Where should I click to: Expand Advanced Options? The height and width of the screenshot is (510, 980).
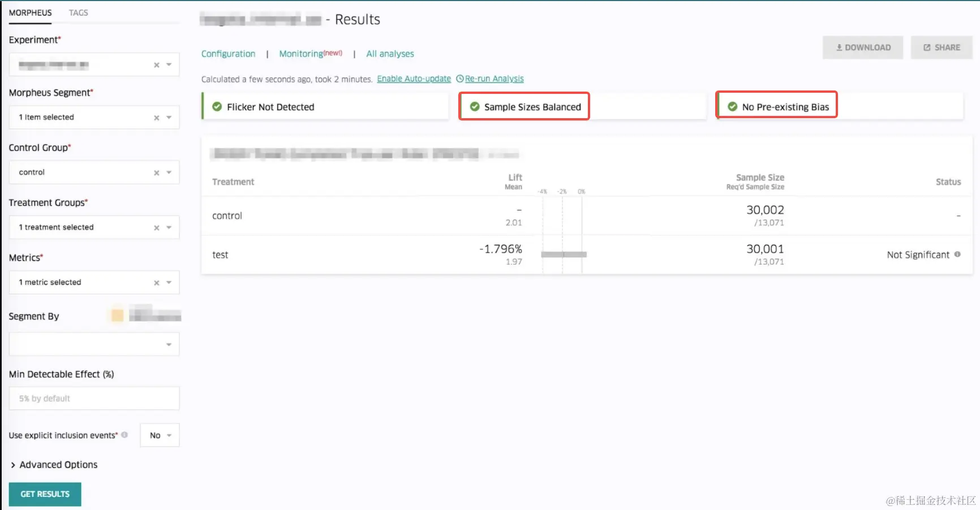(x=53, y=465)
